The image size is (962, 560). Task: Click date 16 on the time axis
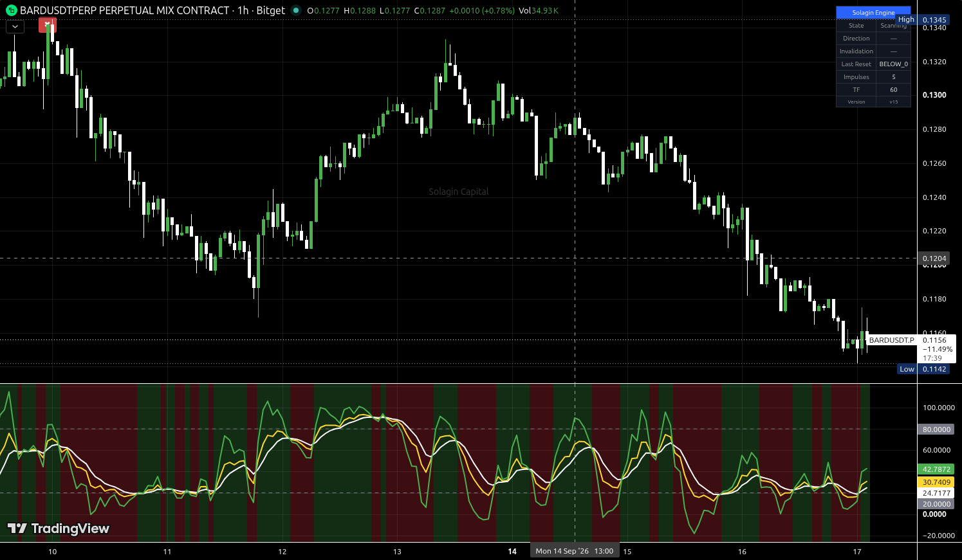(x=743, y=552)
